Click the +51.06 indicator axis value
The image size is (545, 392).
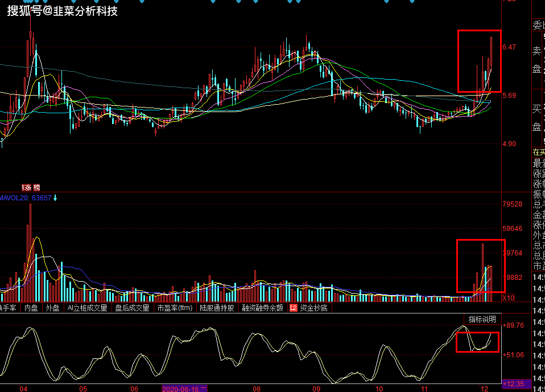coord(513,355)
